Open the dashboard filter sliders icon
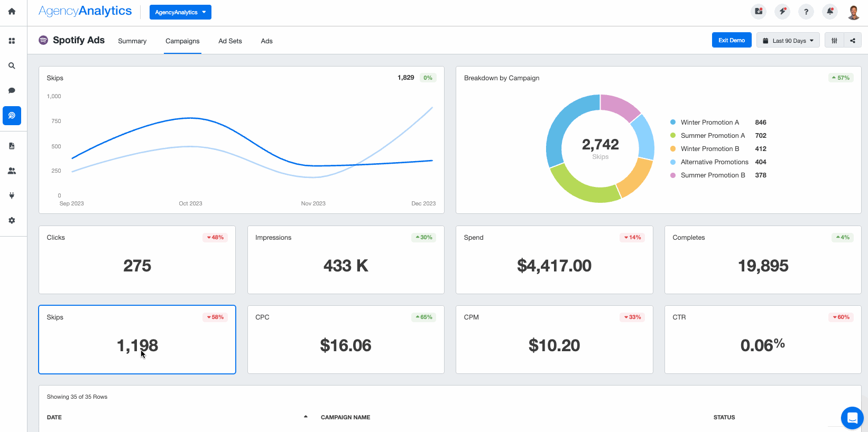This screenshot has width=868, height=432. tap(834, 41)
